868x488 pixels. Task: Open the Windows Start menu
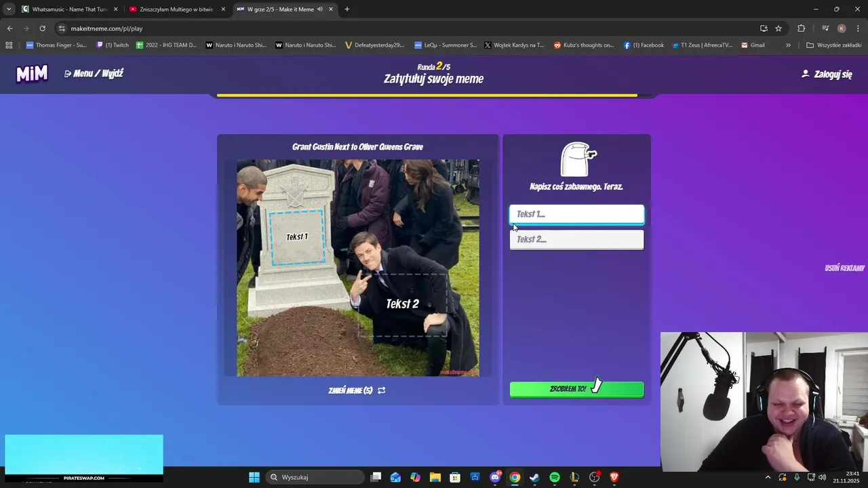tap(254, 477)
